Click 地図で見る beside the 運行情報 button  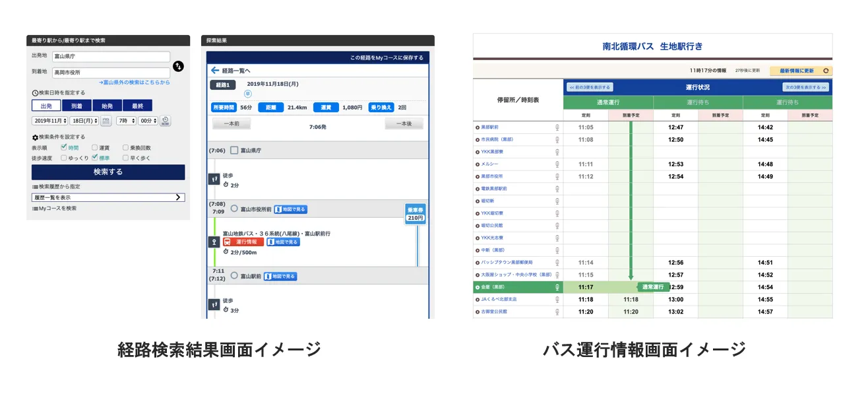click(x=283, y=242)
